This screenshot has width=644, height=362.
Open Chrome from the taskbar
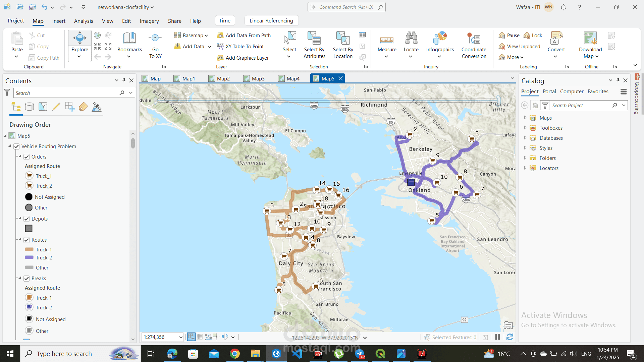235,354
